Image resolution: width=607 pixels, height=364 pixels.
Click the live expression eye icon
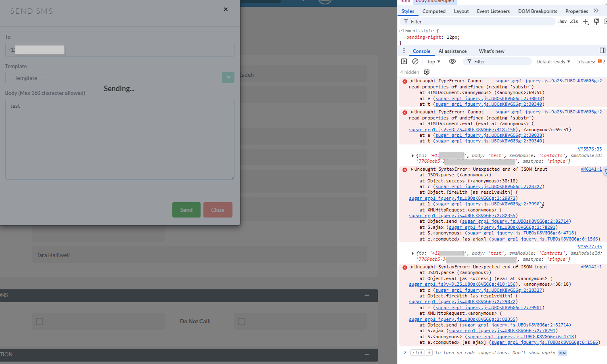tap(452, 61)
